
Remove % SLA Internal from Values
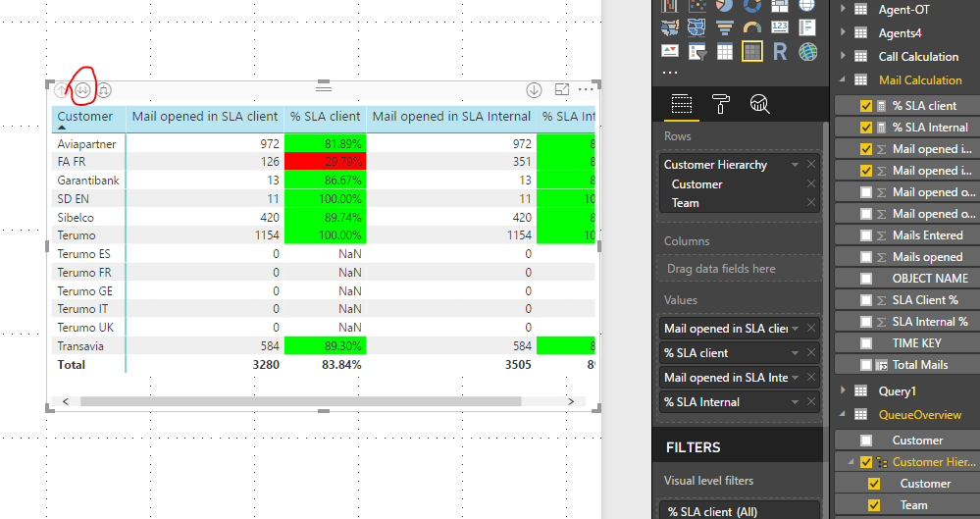[x=811, y=402]
